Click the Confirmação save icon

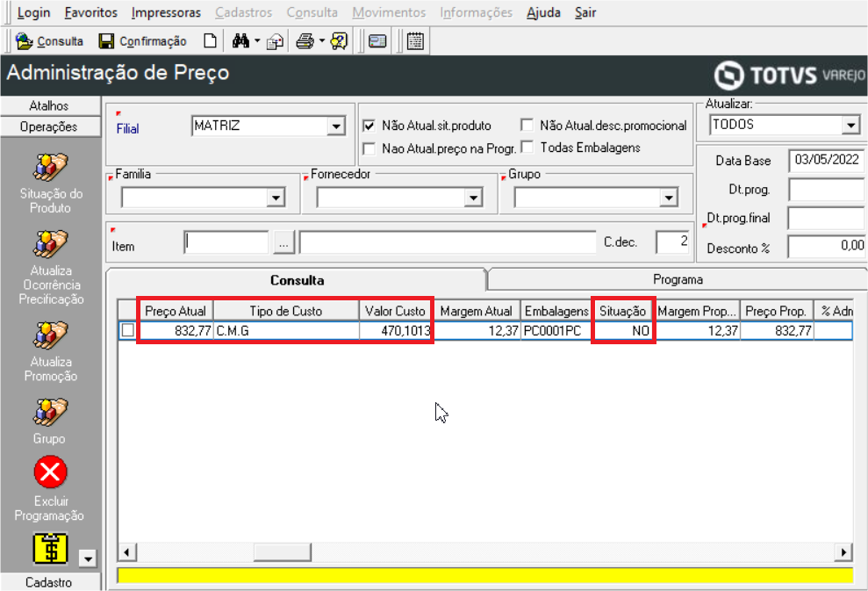coord(106,41)
